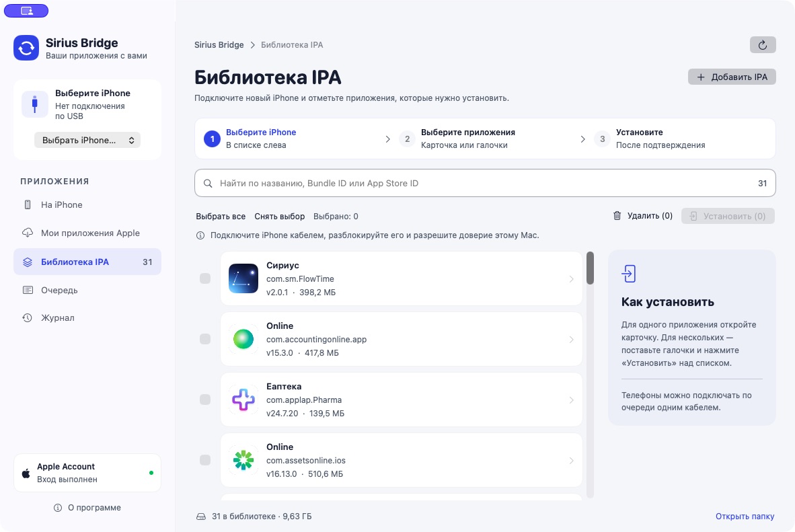Viewport: 795px width, 532px height.
Task: Click the list icon for Очередь
Action: [x=28, y=290]
